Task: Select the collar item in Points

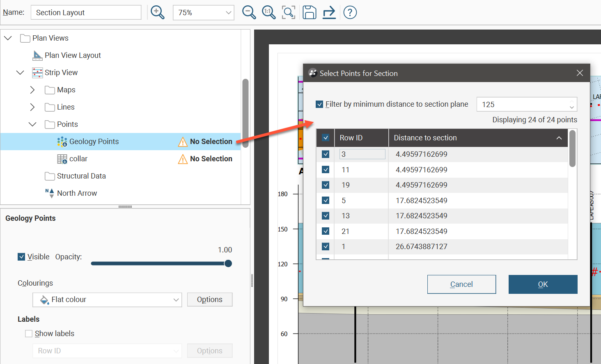Action: [78, 159]
